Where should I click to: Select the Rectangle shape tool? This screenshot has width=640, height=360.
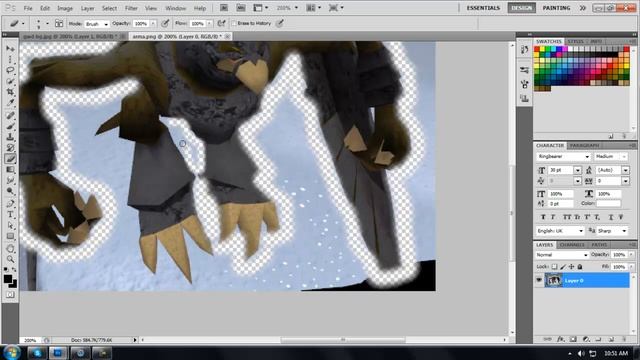[x=10, y=237]
